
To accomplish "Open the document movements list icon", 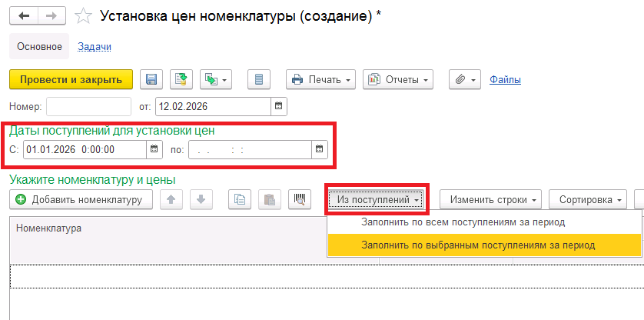I will pyautogui.click(x=259, y=79).
